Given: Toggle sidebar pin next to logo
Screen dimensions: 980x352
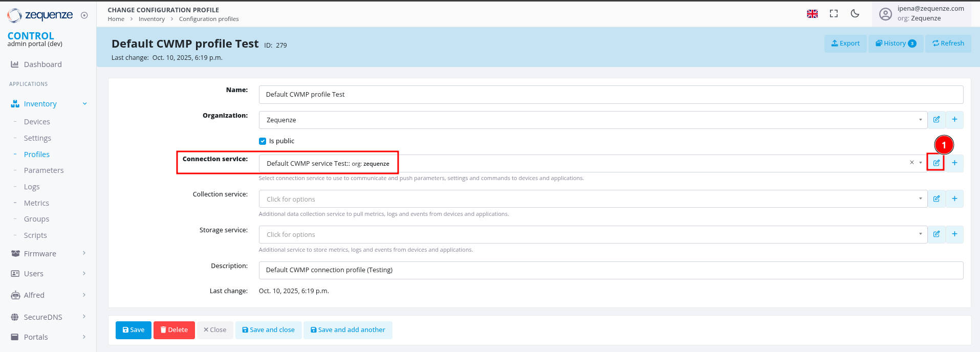Looking at the screenshot, I should click(x=84, y=15).
